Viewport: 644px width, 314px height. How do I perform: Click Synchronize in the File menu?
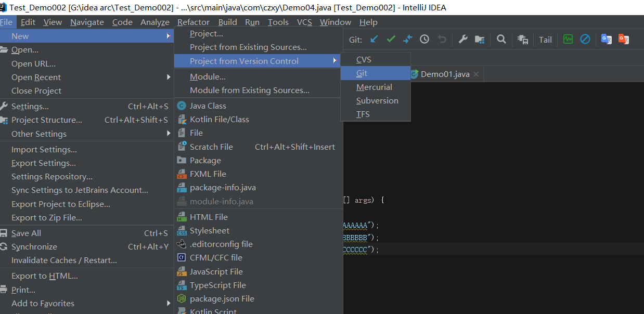(86, 246)
